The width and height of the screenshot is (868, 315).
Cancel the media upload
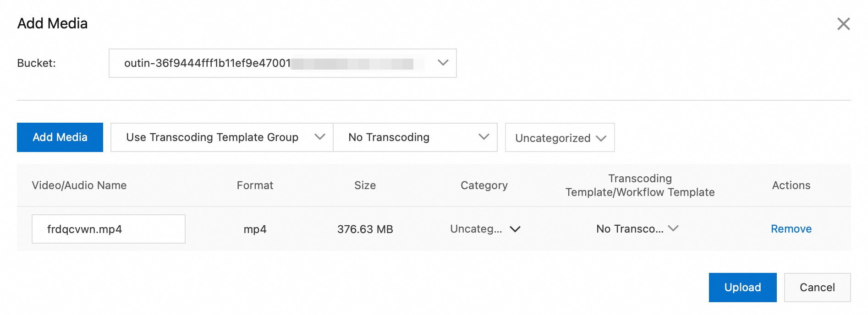coord(817,288)
